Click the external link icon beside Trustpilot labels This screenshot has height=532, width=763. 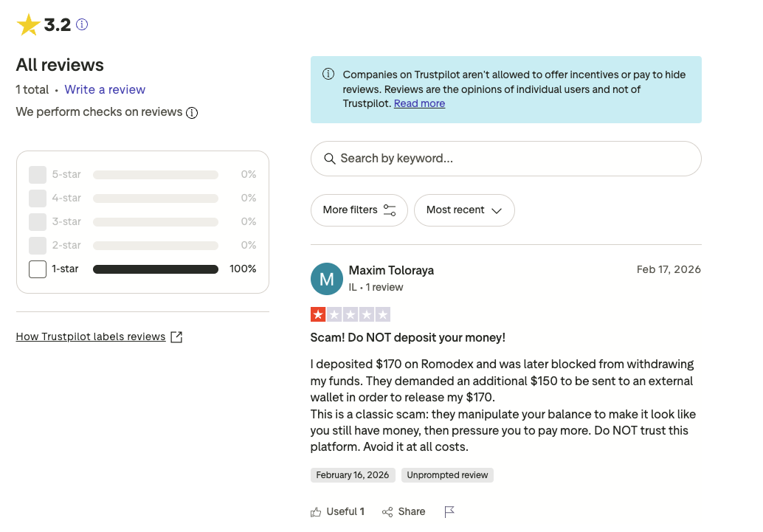pyautogui.click(x=176, y=337)
